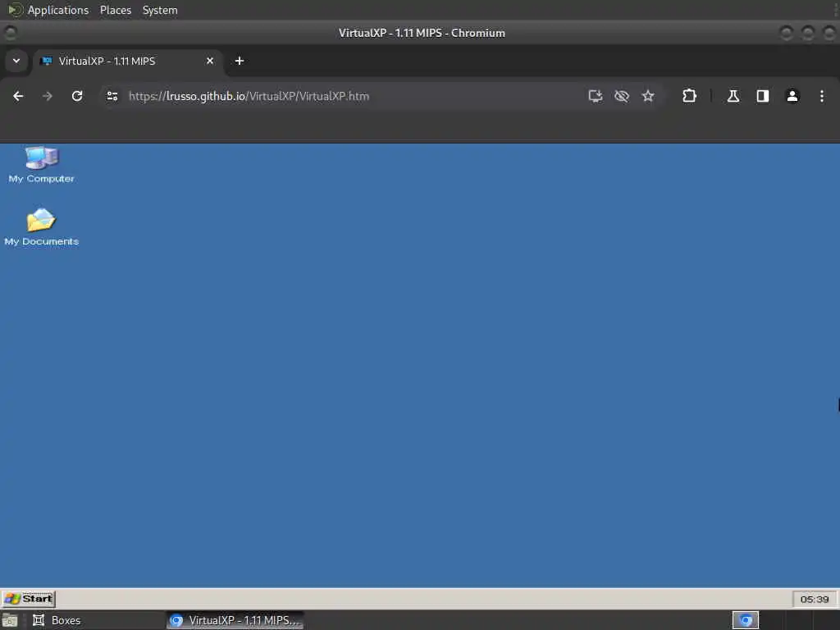Click the crossed-out eye tracking icon
Screen dimensions: 840x630
[x=622, y=96]
